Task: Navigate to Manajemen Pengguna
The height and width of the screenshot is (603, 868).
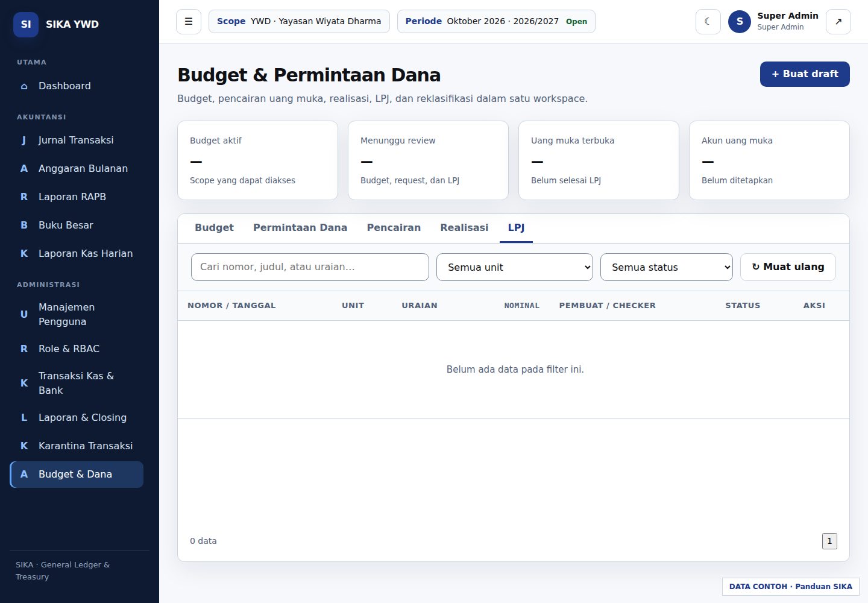Action: (x=77, y=314)
